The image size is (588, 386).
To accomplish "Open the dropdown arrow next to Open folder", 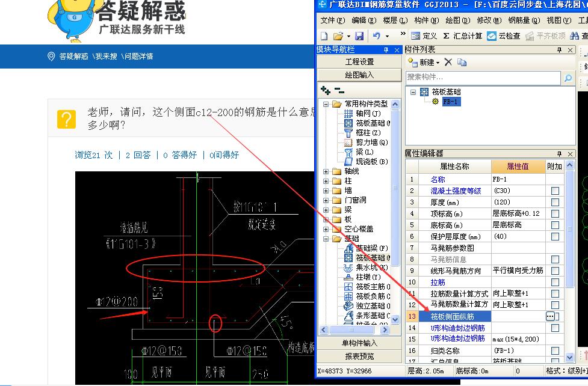I will click(348, 36).
